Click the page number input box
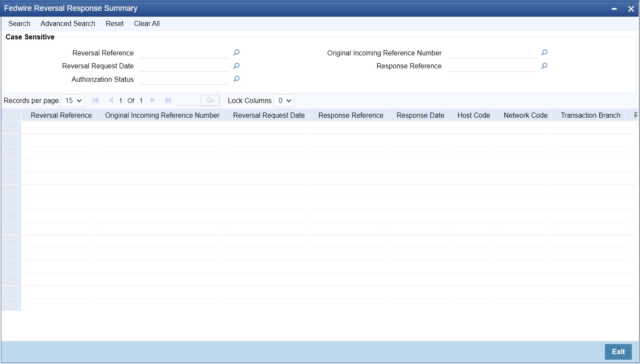The width and height of the screenshot is (640, 364). pos(188,100)
